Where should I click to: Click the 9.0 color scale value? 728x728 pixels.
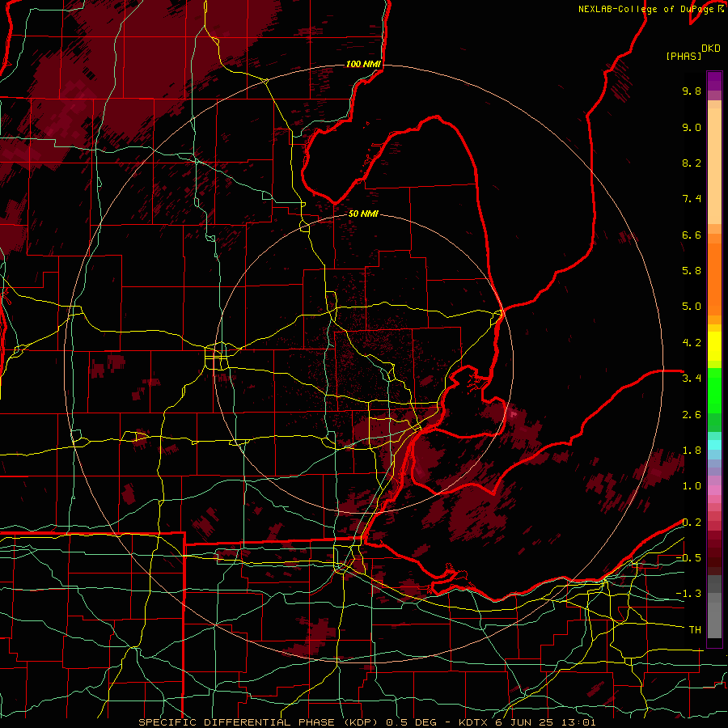[692, 128]
